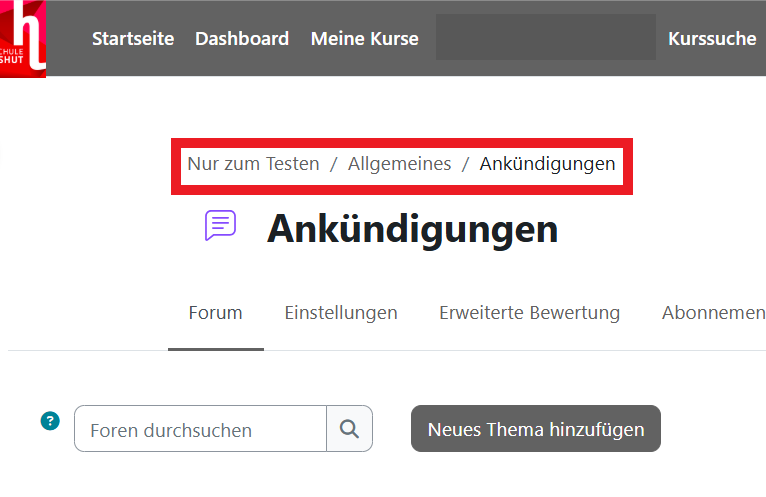Click the red university logo
This screenshot has height=497, width=766.
click(x=22, y=38)
